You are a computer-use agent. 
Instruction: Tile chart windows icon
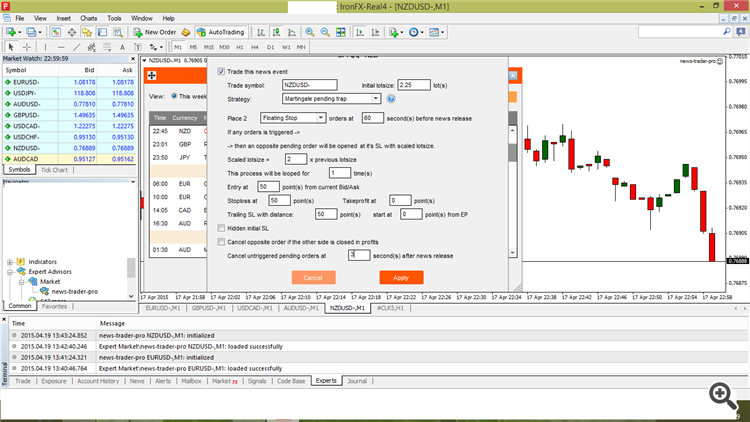tap(341, 32)
